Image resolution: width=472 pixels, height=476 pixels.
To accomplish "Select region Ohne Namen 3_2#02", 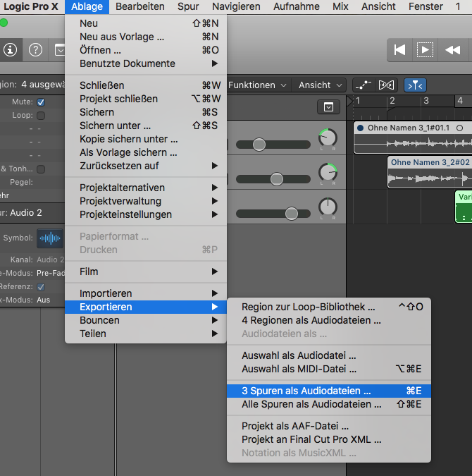I will tap(430, 172).
